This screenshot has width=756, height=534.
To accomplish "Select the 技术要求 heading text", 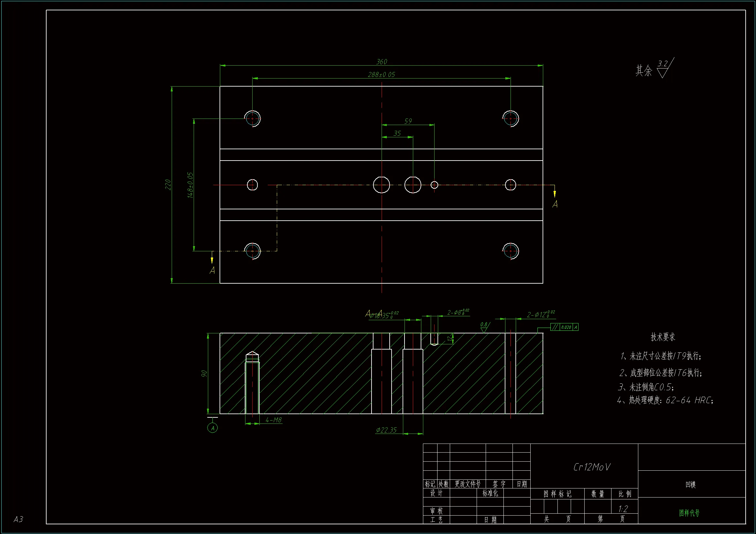I will [x=663, y=337].
